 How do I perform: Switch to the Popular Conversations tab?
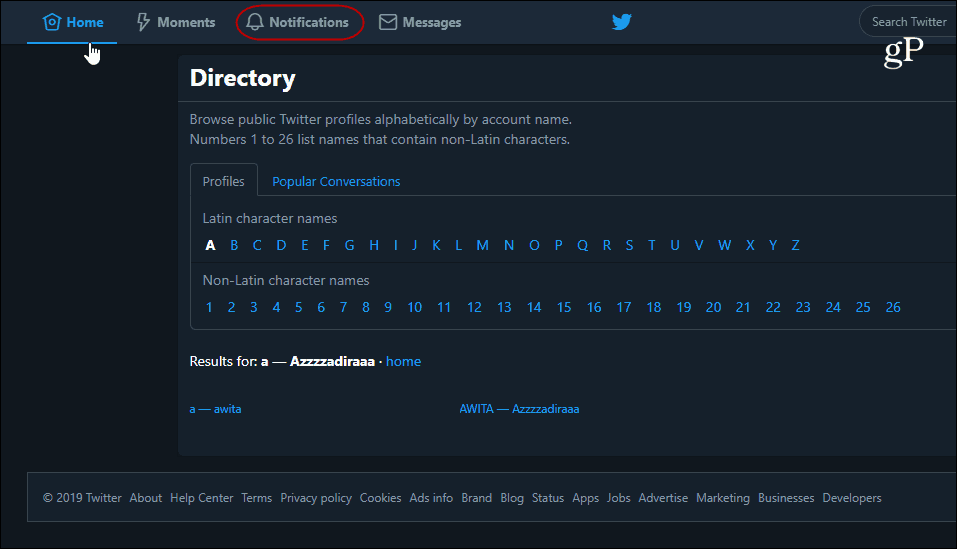tap(336, 182)
